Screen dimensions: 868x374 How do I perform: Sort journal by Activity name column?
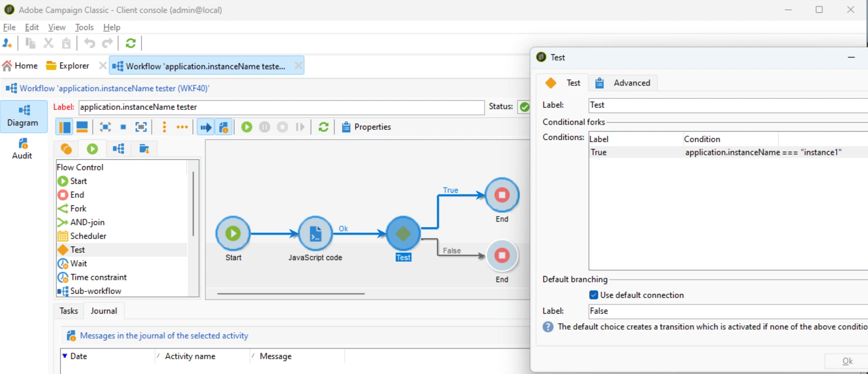click(x=190, y=356)
